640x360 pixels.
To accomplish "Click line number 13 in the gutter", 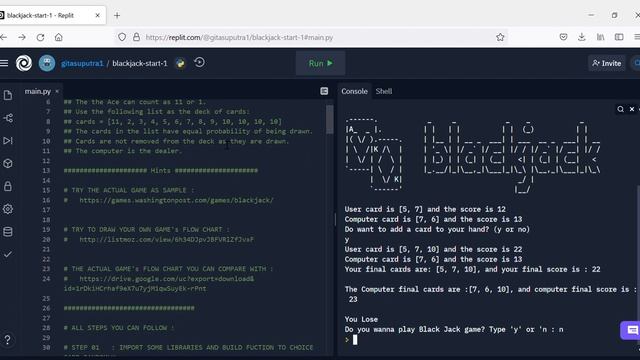I will click(x=46, y=170).
